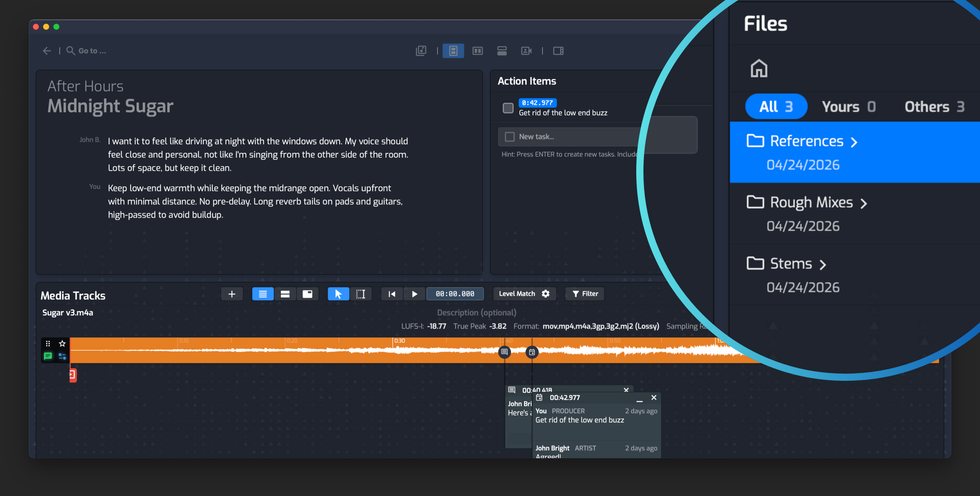Open the Stems folder
The image size is (980, 496).
click(x=855, y=275)
